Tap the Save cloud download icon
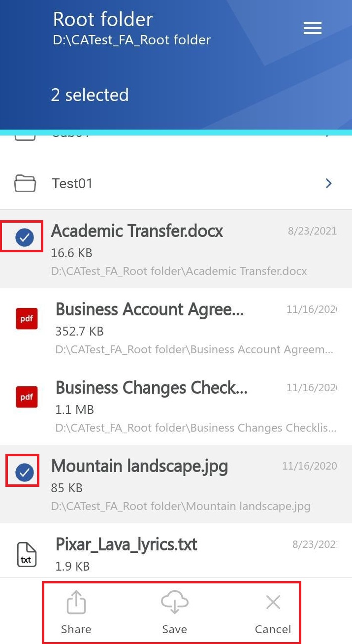This screenshot has width=352, height=644. (x=174, y=603)
